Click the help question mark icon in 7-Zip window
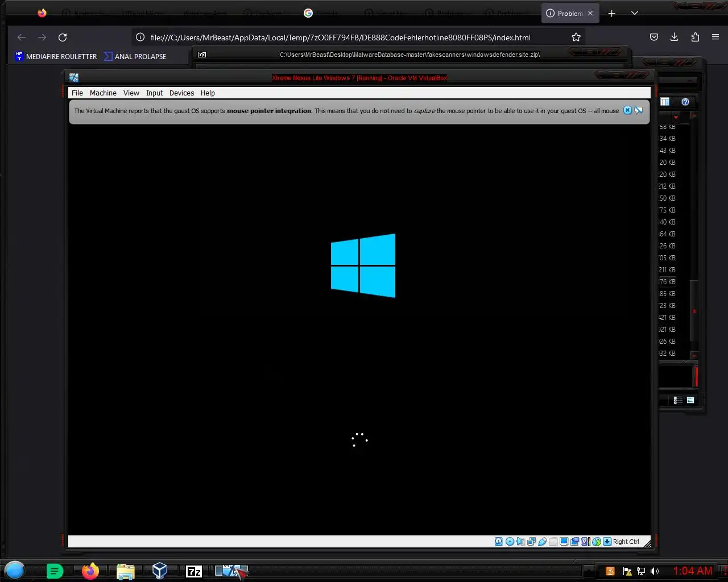The height and width of the screenshot is (582, 728). 685,102
